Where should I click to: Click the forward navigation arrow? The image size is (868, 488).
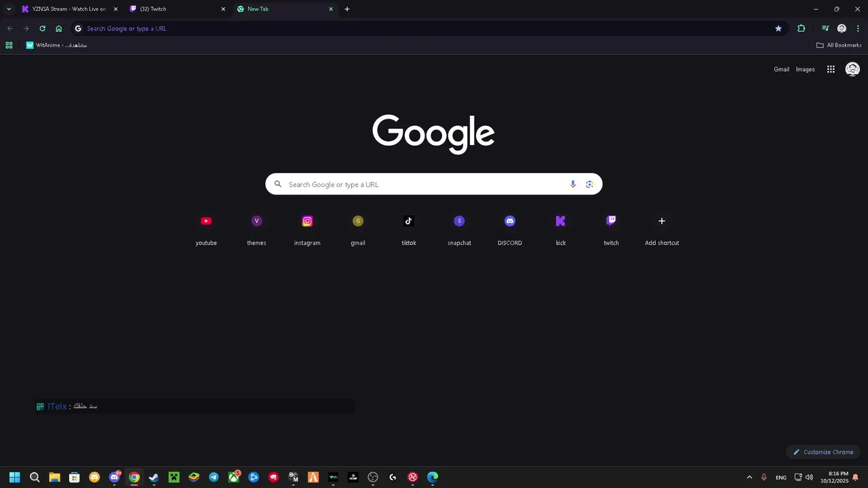[26, 28]
